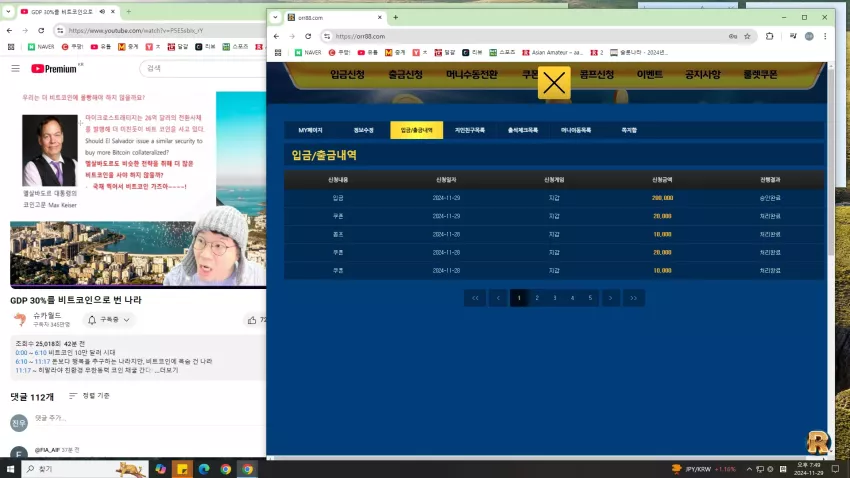850x478 pixels.
Task: Go to last page with >> button
Action: (633, 298)
